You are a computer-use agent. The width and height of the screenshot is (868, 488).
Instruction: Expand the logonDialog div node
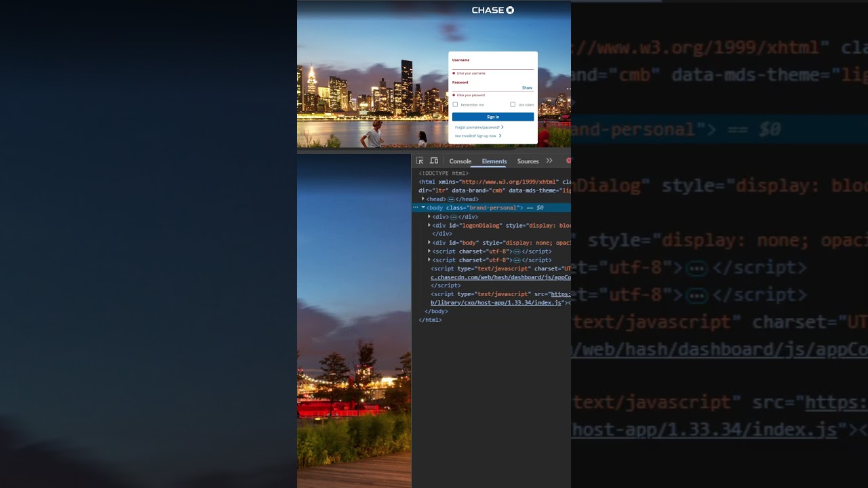click(x=429, y=225)
